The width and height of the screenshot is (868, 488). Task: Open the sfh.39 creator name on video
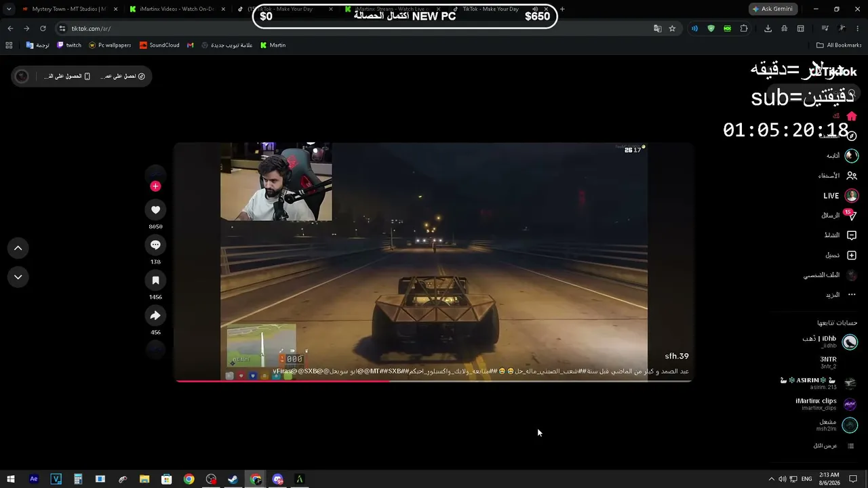pos(677,357)
